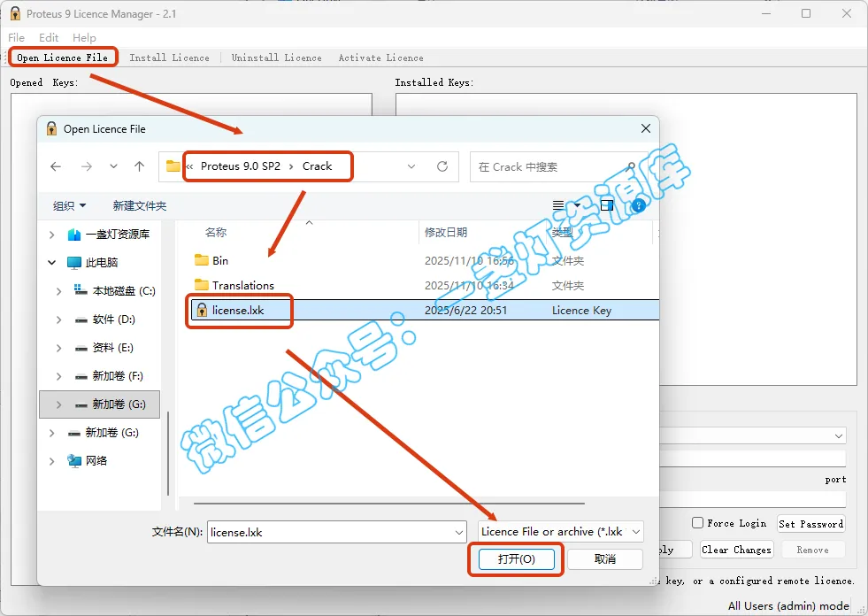This screenshot has height=616, width=868.
Task: Click the 此电脑 computer icon
Action: coord(73,262)
